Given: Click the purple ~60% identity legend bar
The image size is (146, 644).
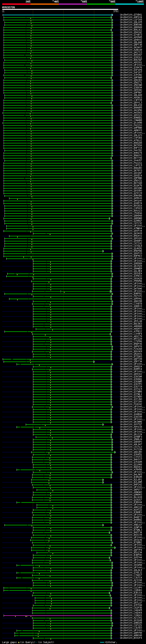Looking at the screenshot, I should (x=73, y=4).
